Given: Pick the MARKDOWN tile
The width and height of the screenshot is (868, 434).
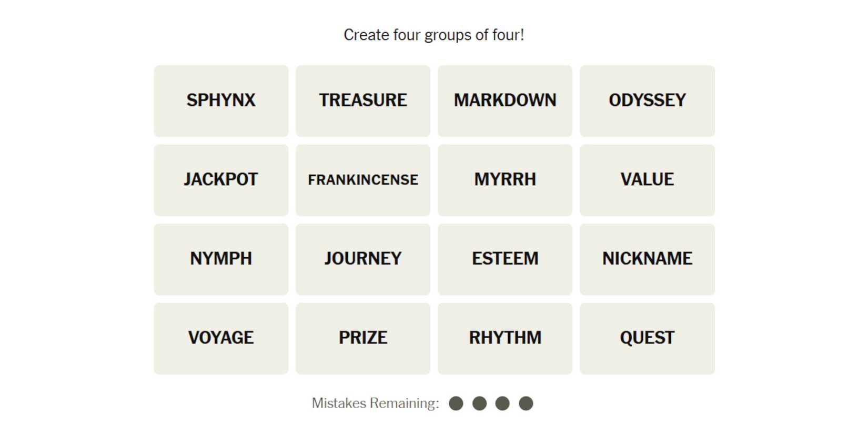Looking at the screenshot, I should tap(505, 100).
